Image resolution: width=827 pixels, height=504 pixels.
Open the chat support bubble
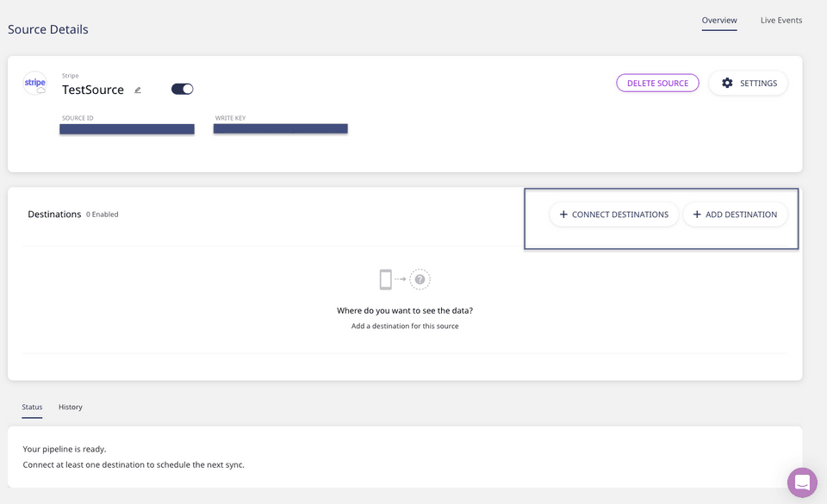click(x=802, y=482)
